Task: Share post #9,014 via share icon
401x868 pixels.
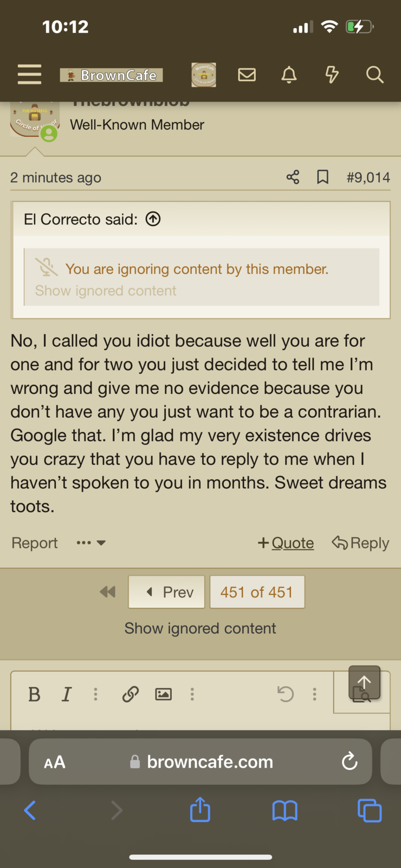Action: click(x=293, y=177)
